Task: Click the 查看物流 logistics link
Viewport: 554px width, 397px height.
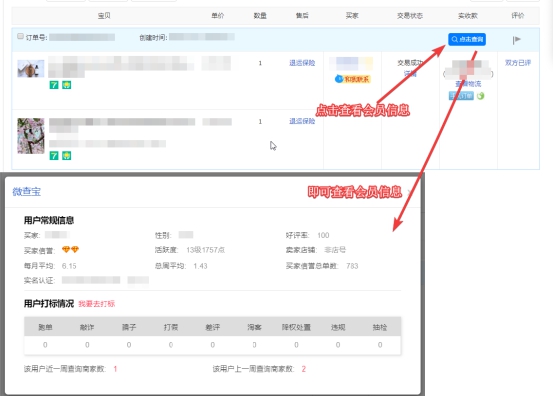Action: (468, 84)
